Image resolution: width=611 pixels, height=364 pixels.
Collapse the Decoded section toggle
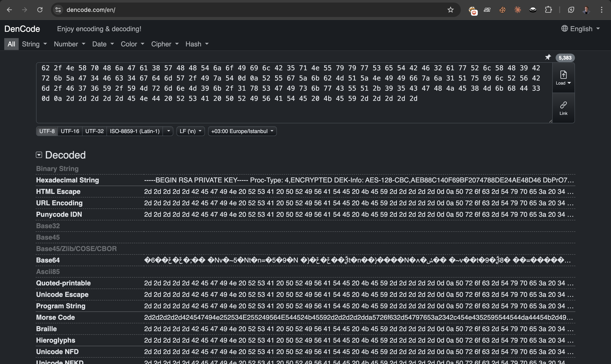(39, 155)
